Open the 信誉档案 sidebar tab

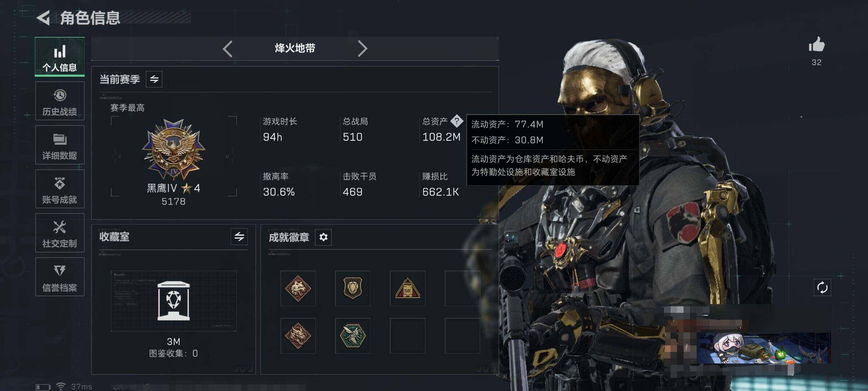[60, 277]
